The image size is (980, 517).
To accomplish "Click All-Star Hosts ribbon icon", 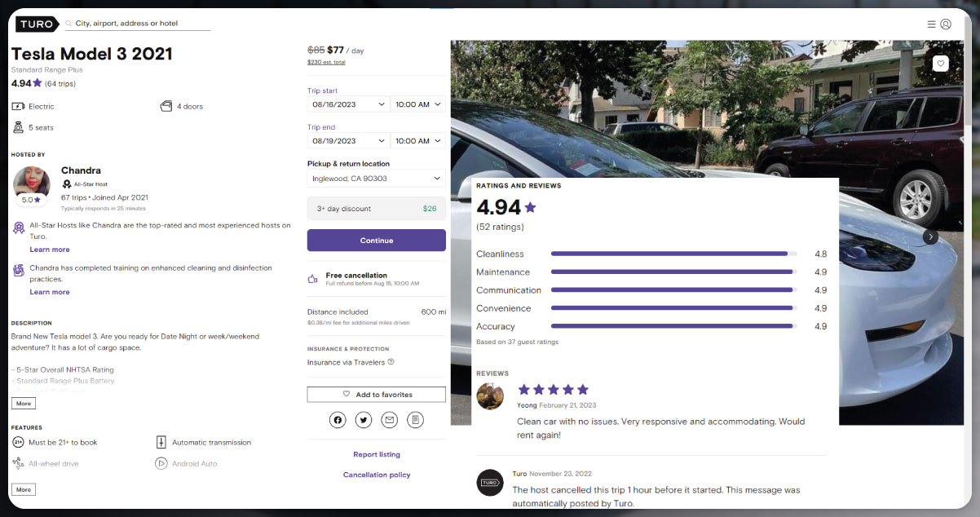I will coord(18,228).
